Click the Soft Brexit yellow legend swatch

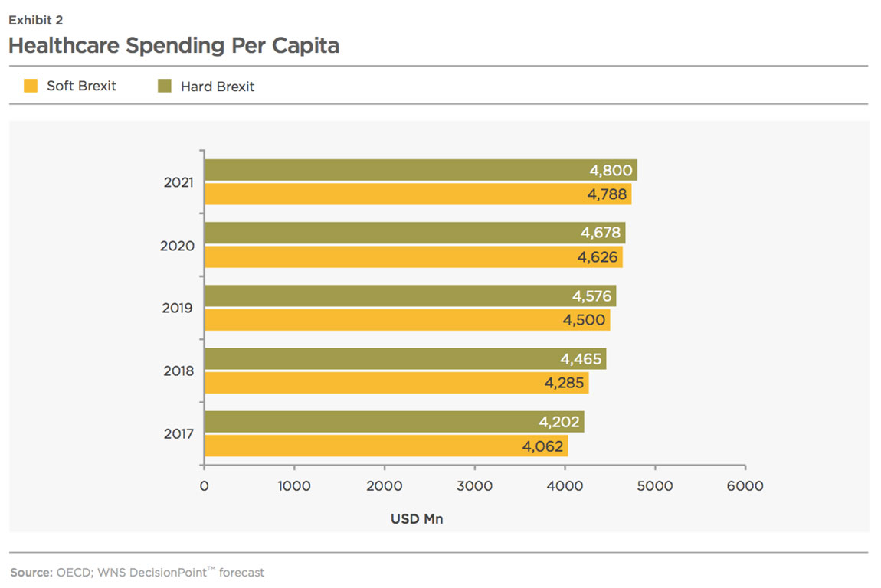[31, 85]
